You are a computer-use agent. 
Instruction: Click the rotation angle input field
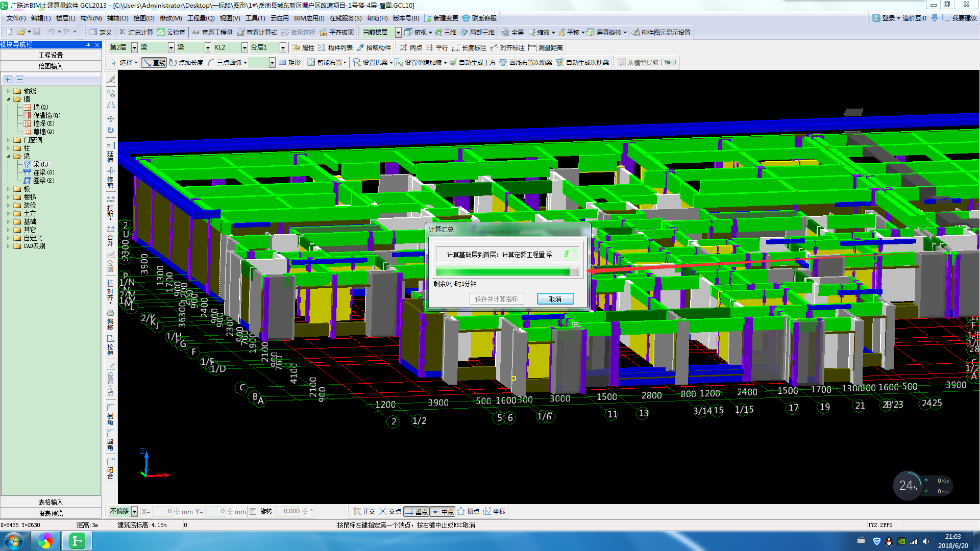288,511
